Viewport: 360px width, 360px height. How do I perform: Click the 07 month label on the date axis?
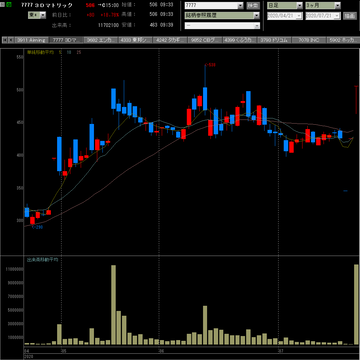tap(281, 351)
